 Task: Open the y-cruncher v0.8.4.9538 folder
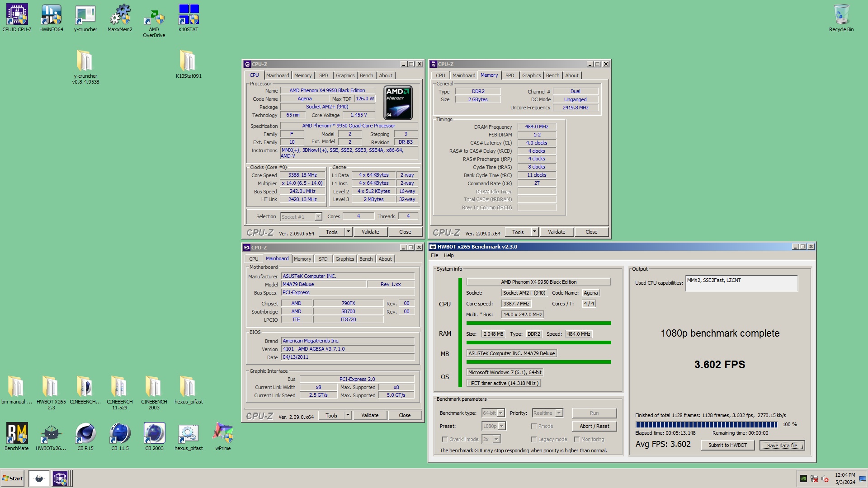[85, 67]
